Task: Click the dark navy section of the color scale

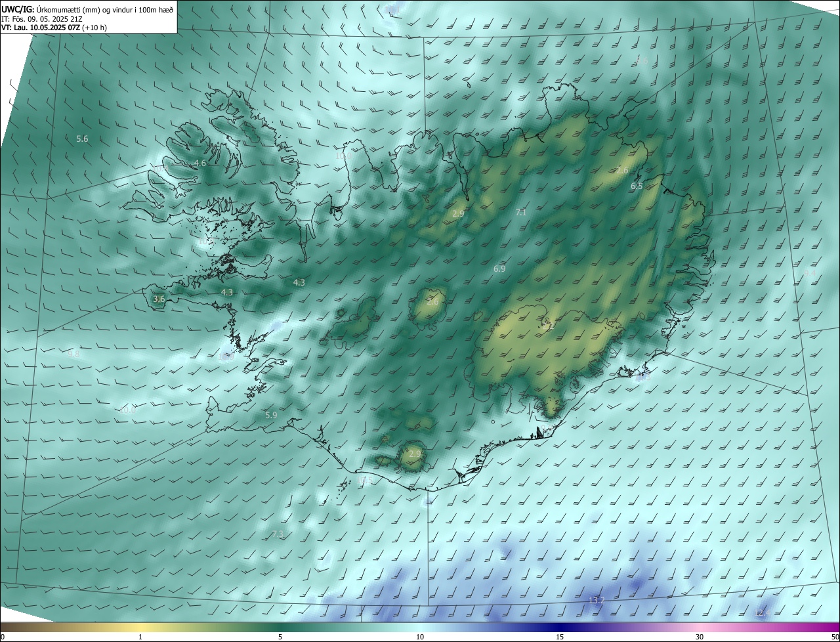Action: [x=560, y=627]
